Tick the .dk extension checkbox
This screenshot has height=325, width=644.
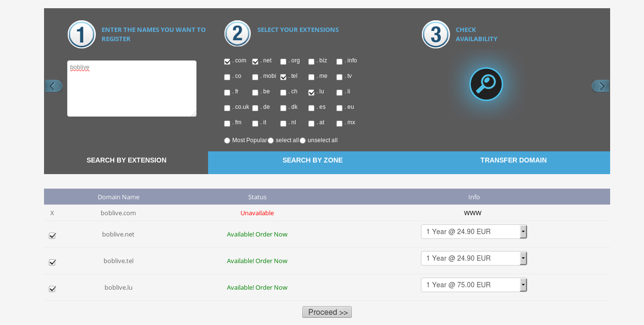click(x=284, y=108)
